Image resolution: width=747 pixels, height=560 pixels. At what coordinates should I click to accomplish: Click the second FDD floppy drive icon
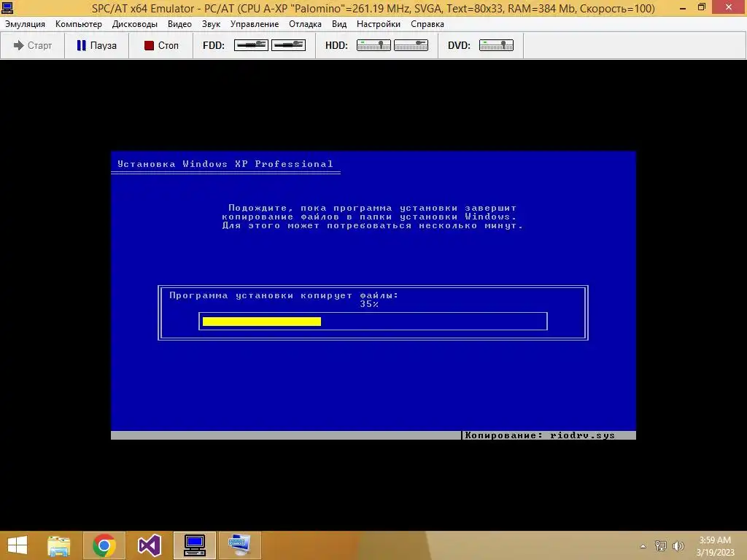(x=288, y=45)
